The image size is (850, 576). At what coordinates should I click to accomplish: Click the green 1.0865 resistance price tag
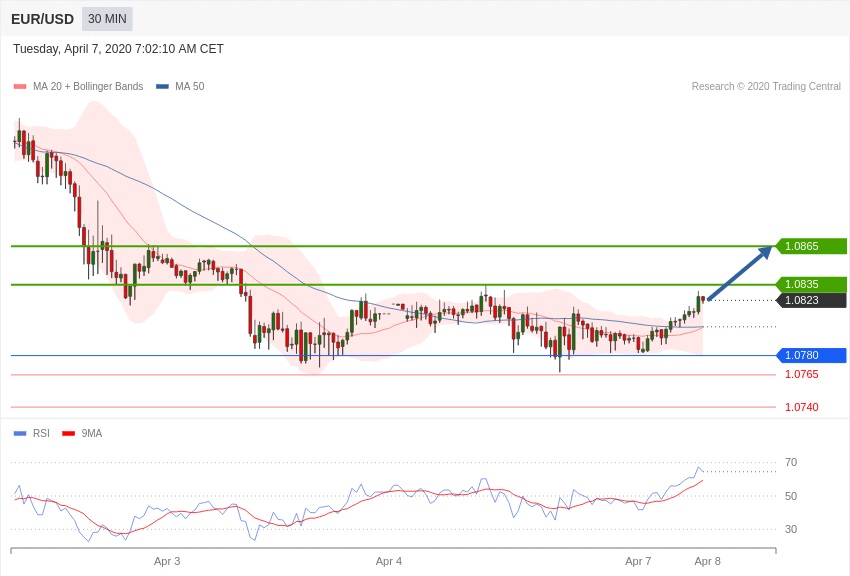pyautogui.click(x=812, y=246)
